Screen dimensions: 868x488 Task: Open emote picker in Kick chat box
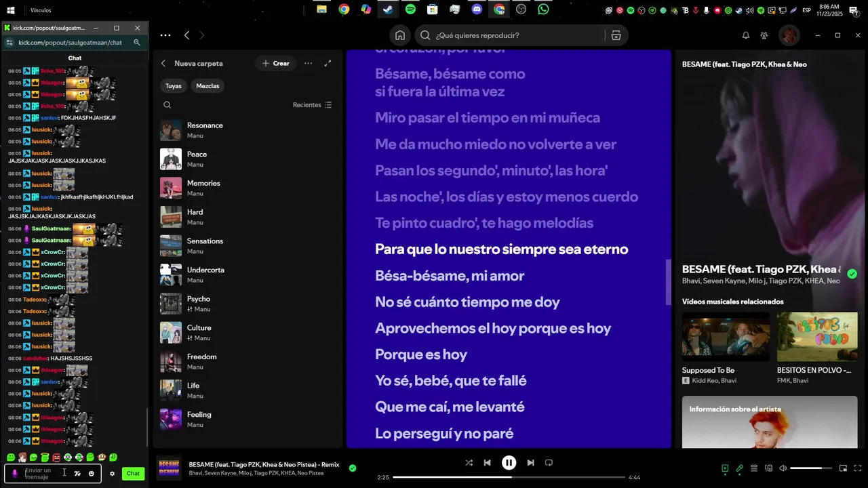point(92,474)
